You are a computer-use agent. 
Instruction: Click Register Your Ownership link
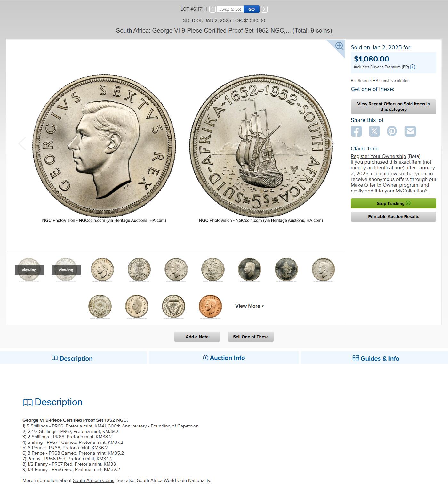point(378,156)
